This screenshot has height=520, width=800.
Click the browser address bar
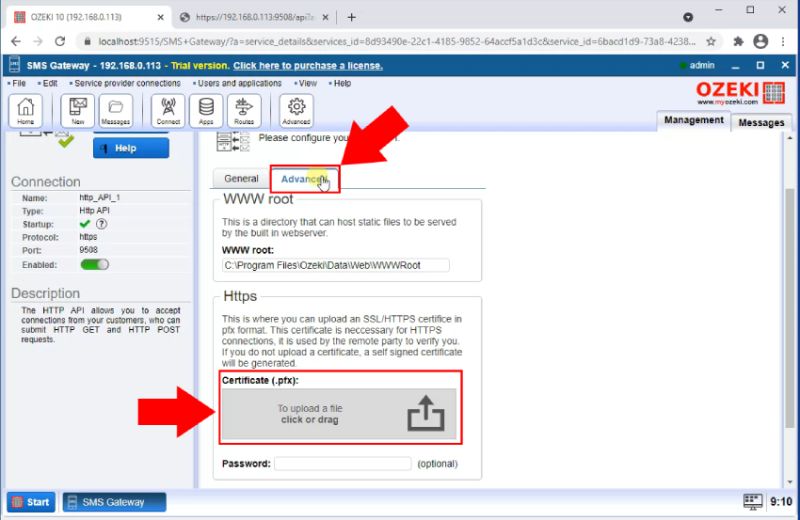pyautogui.click(x=395, y=41)
